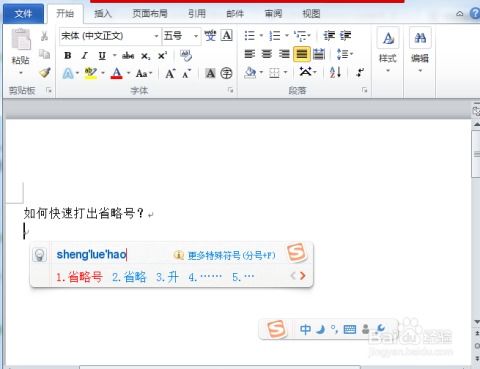Align text left
480x369 pixels.
coord(250,54)
